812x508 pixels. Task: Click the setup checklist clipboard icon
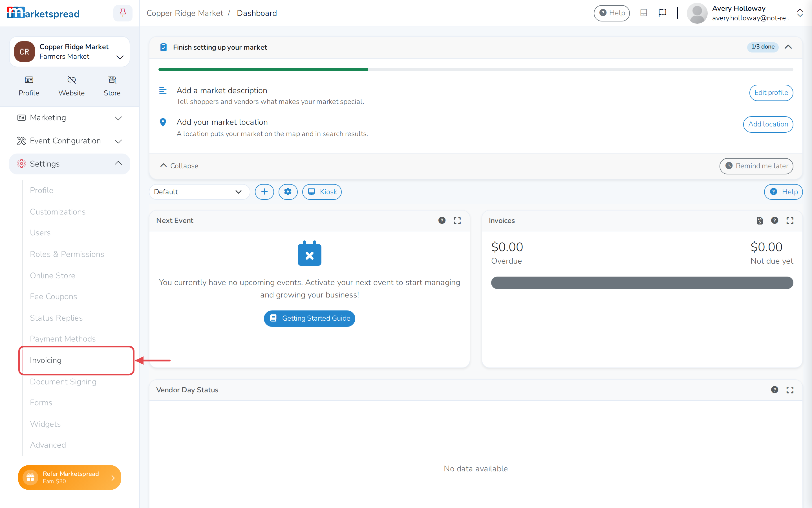(164, 47)
